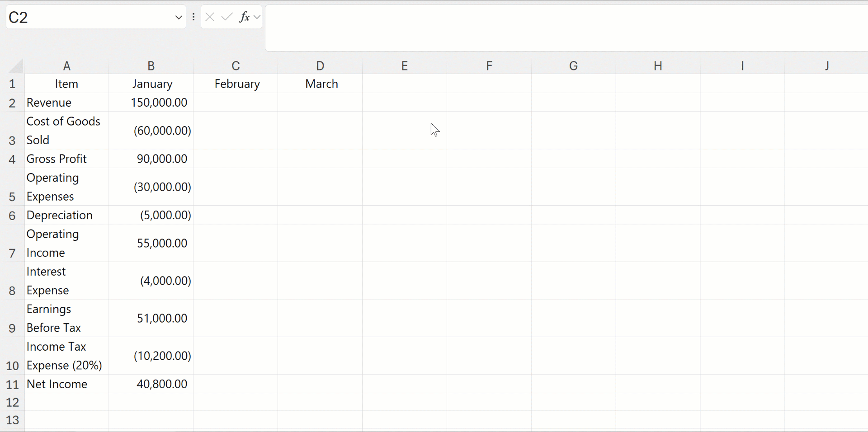Screen dimensions: 868x432
Task: Select row 4 header
Action: pos(12,159)
